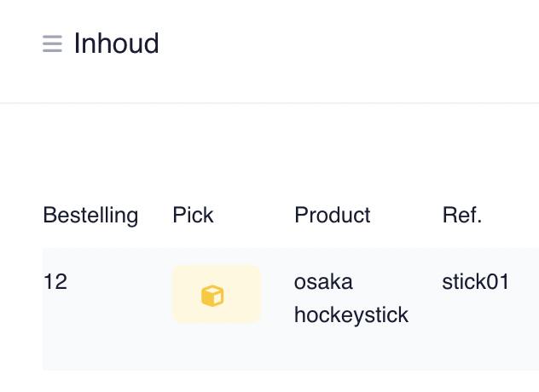Click pale yellow pick button for order 12
539x392 pixels.
pos(217,294)
